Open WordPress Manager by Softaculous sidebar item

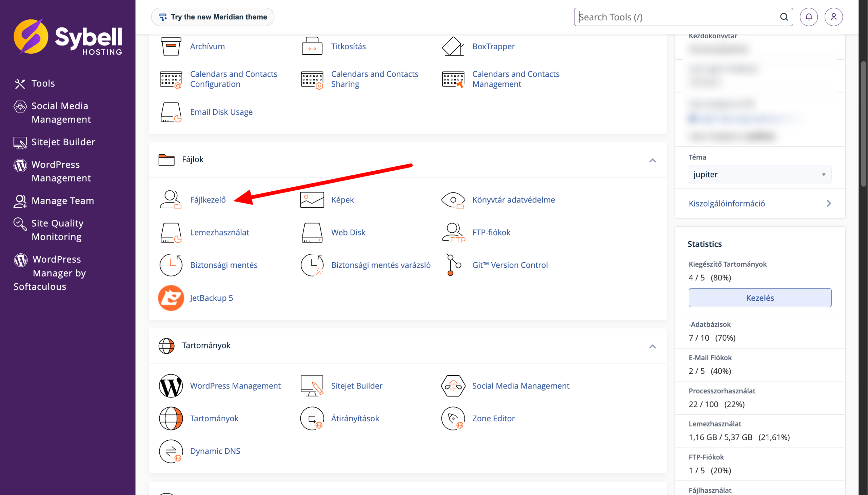point(50,273)
